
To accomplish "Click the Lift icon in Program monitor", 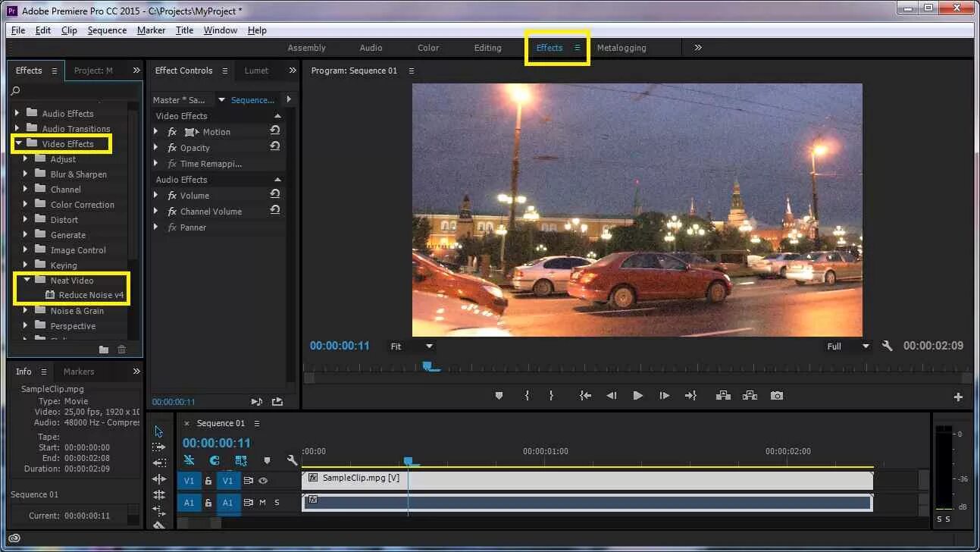I will 723,395.
